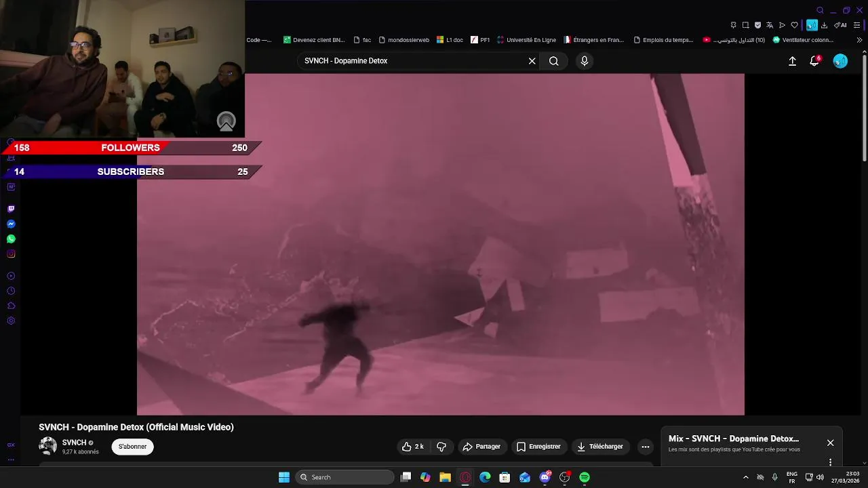Click the Enregistrer save button
The width and height of the screenshot is (868, 488).
click(538, 447)
